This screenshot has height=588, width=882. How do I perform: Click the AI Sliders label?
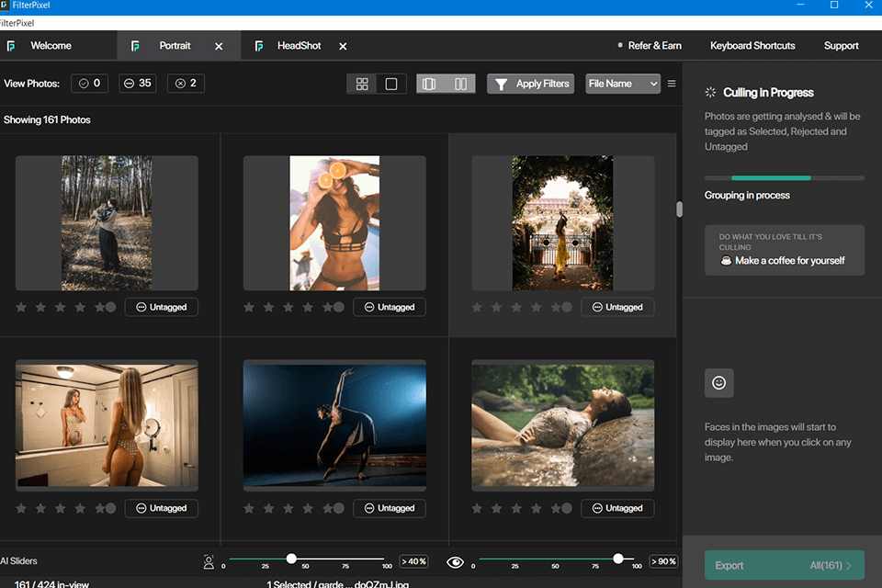18,561
